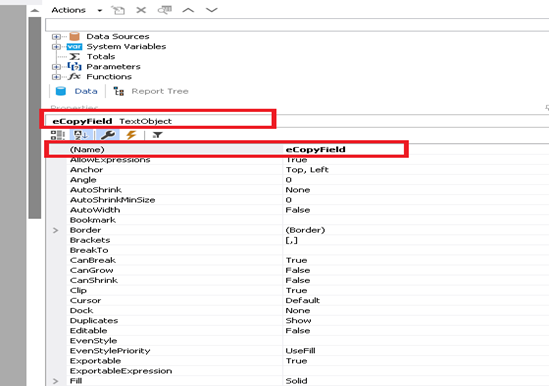
Task: Click the CanBreak value True
Action: coord(296,260)
